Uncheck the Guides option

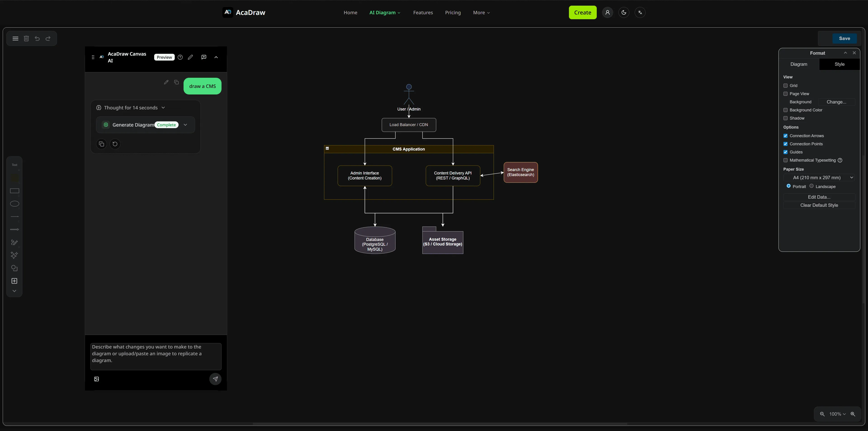coord(785,152)
